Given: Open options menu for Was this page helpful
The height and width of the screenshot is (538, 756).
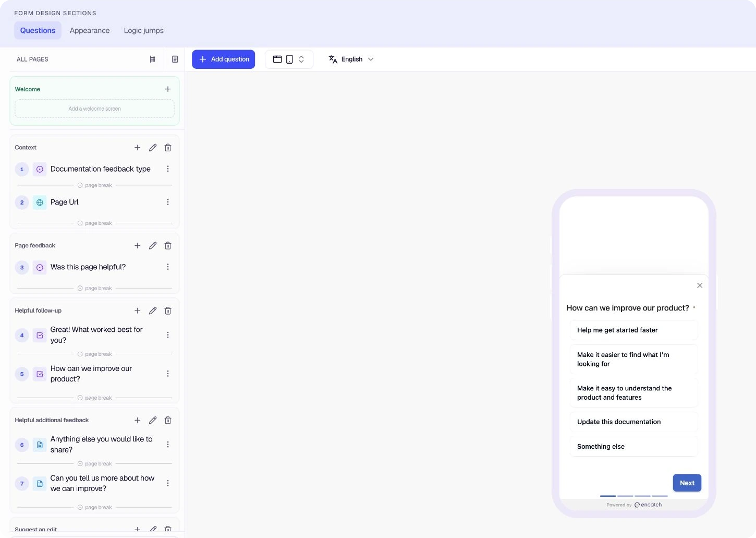Looking at the screenshot, I should point(168,267).
